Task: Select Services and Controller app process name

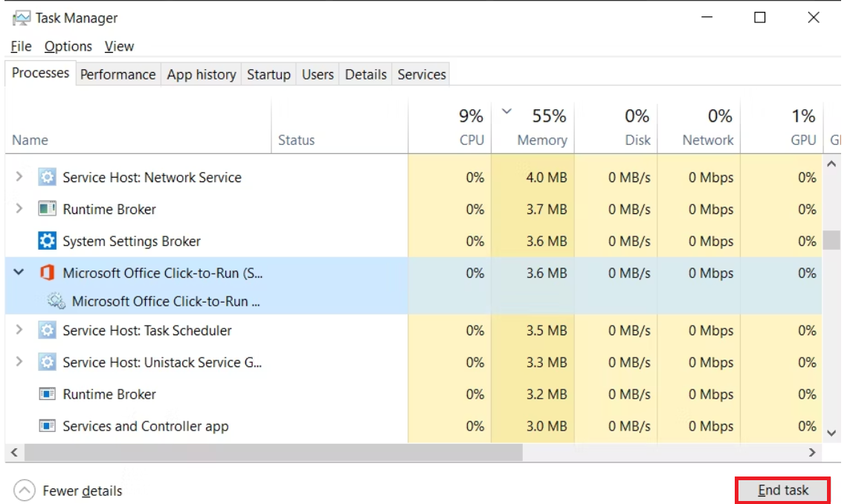Action: pyautogui.click(x=145, y=426)
